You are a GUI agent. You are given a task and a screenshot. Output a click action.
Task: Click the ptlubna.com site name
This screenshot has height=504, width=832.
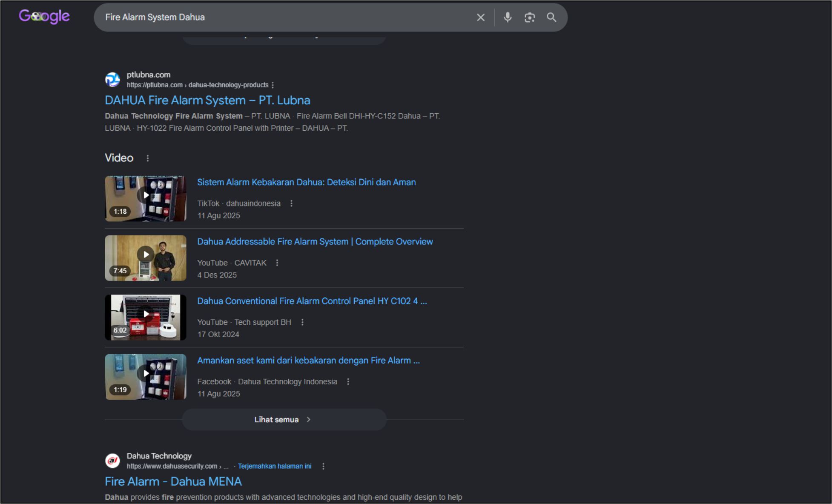[x=149, y=75]
